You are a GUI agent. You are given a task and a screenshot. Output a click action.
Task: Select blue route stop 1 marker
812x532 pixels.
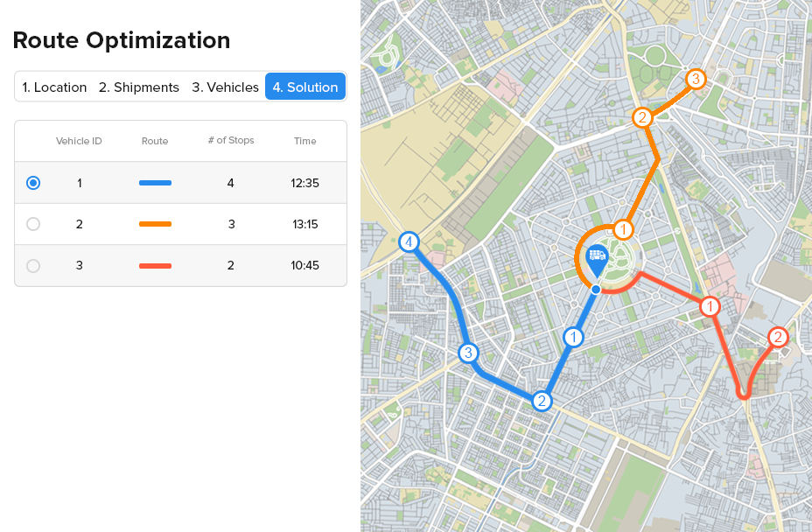[573, 337]
